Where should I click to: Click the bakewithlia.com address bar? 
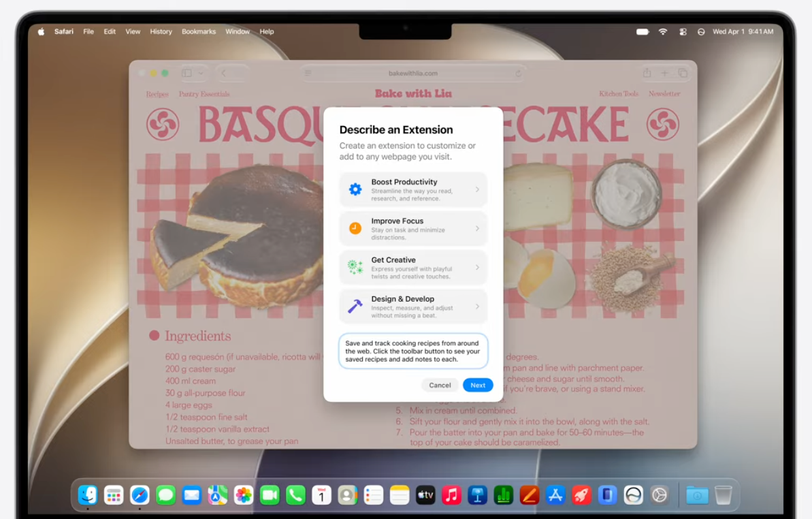click(x=412, y=74)
